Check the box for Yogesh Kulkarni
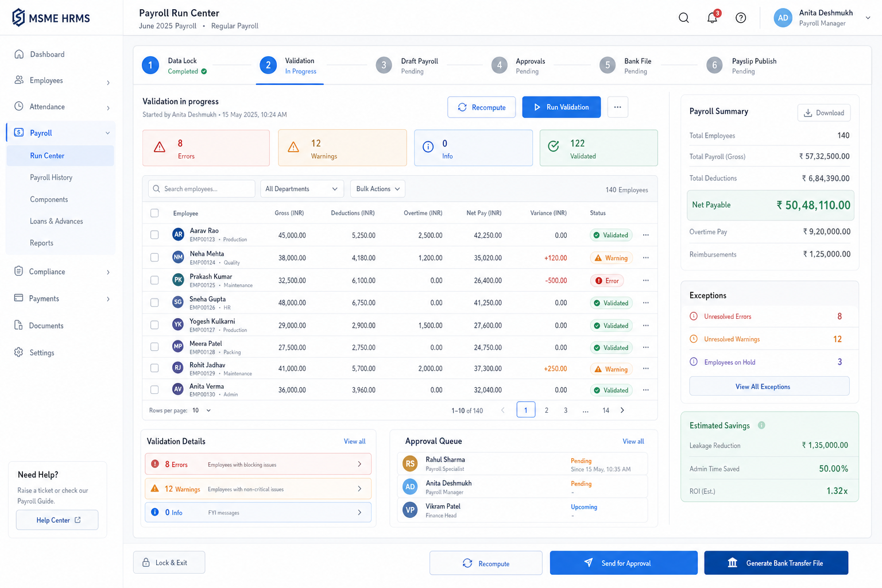 (x=154, y=325)
